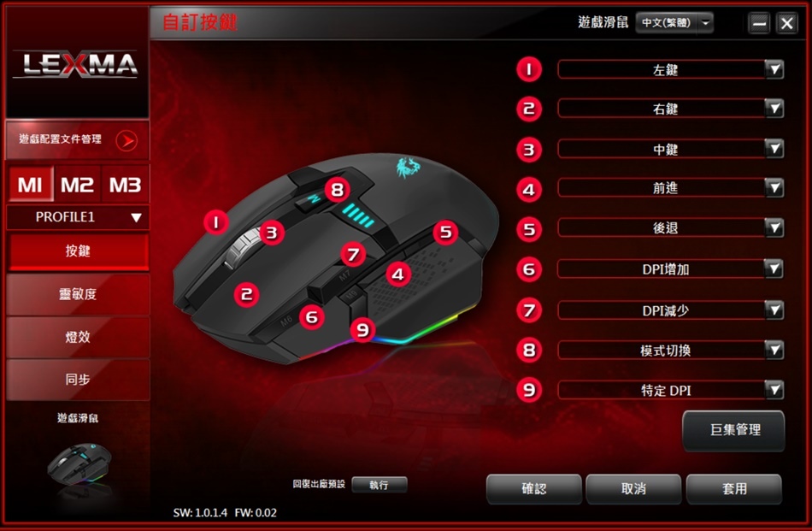This screenshot has width=812, height=531.
Task: Click marker 8 on the mouse image
Action: (337, 190)
